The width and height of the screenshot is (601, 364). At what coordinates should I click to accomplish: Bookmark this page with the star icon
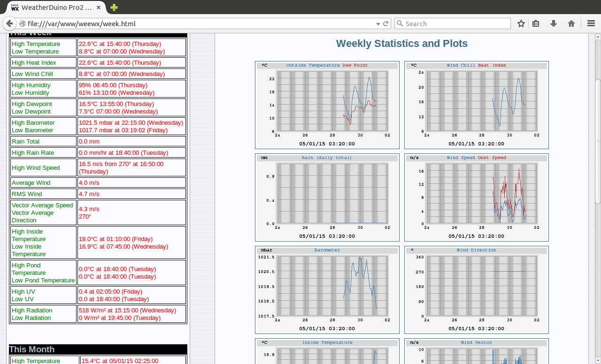521,23
